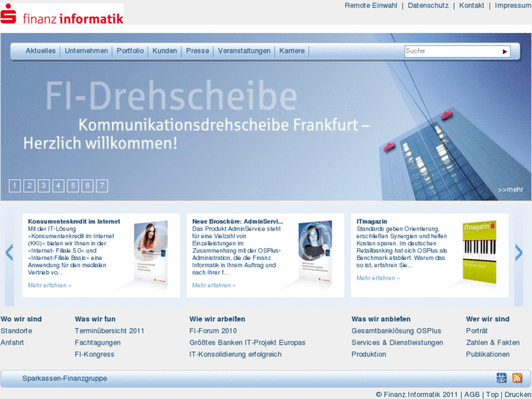Open the Portfolio menu
The height and width of the screenshot is (399, 532).
(130, 51)
